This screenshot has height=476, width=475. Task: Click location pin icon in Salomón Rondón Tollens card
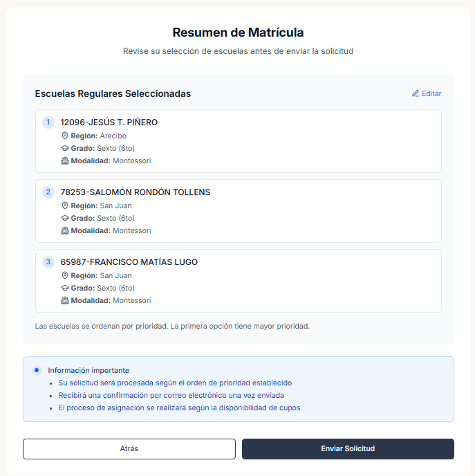[x=65, y=205]
